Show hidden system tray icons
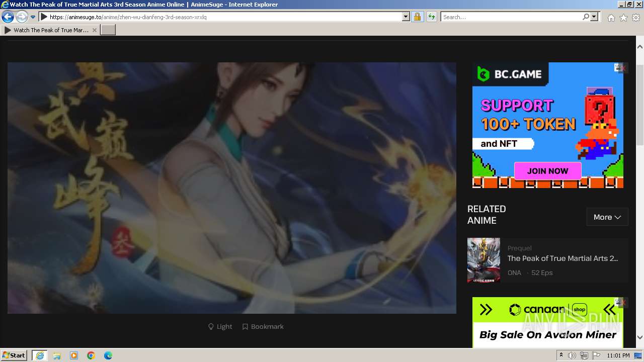Screen dimensions: 644x362 561,355
